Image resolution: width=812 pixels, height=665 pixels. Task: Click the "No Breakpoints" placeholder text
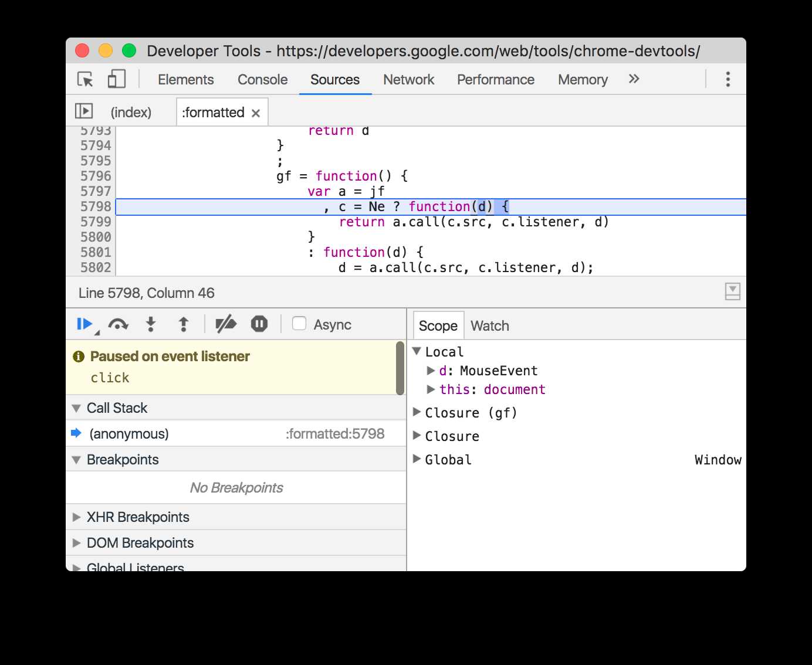(236, 487)
